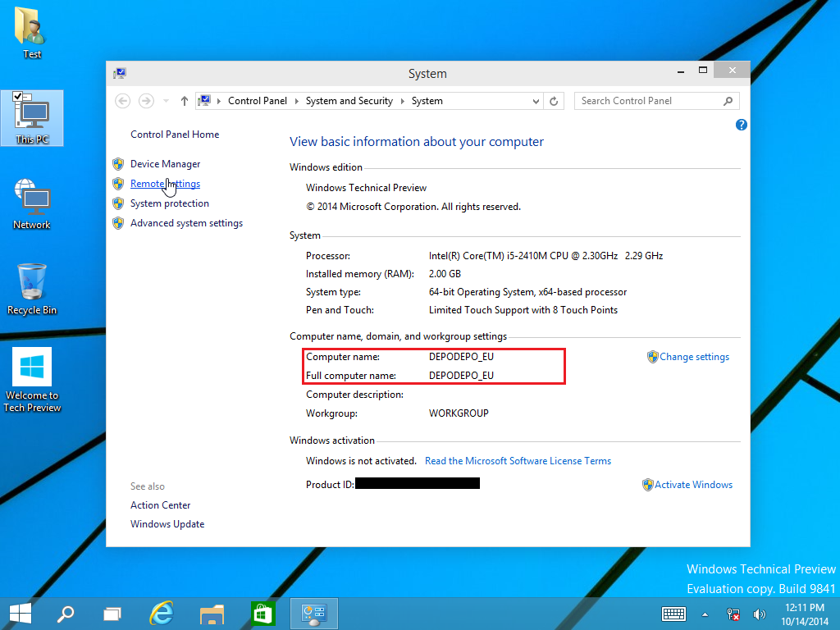Open taskbar Search magnifier icon

(66, 613)
